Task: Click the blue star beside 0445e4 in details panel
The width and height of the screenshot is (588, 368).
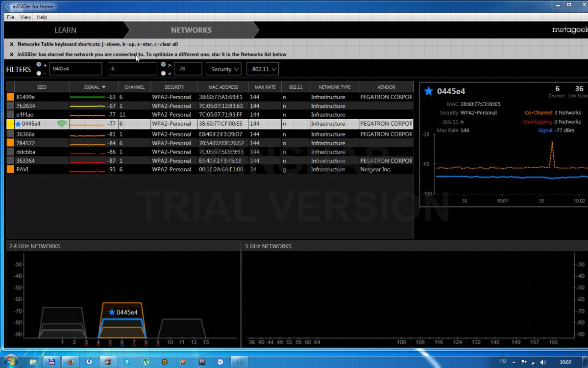Action: click(429, 91)
